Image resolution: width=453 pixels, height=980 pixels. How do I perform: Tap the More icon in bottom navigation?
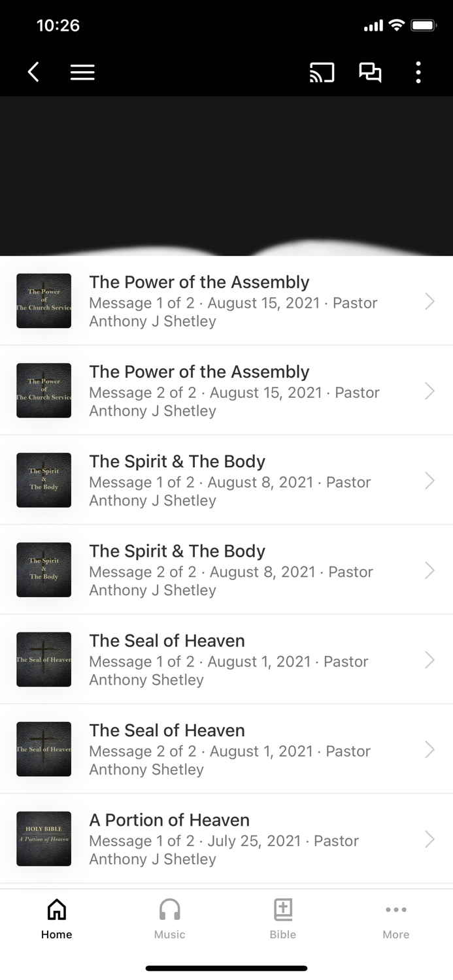click(x=396, y=908)
